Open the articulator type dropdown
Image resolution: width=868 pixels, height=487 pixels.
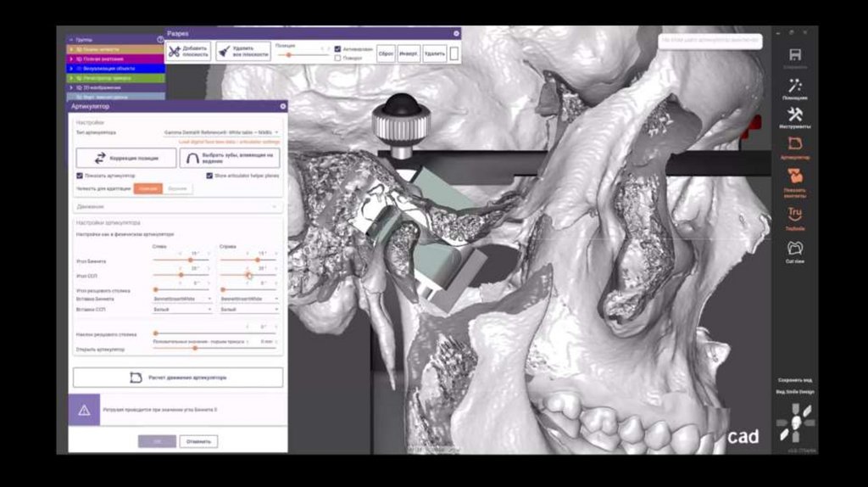click(221, 132)
